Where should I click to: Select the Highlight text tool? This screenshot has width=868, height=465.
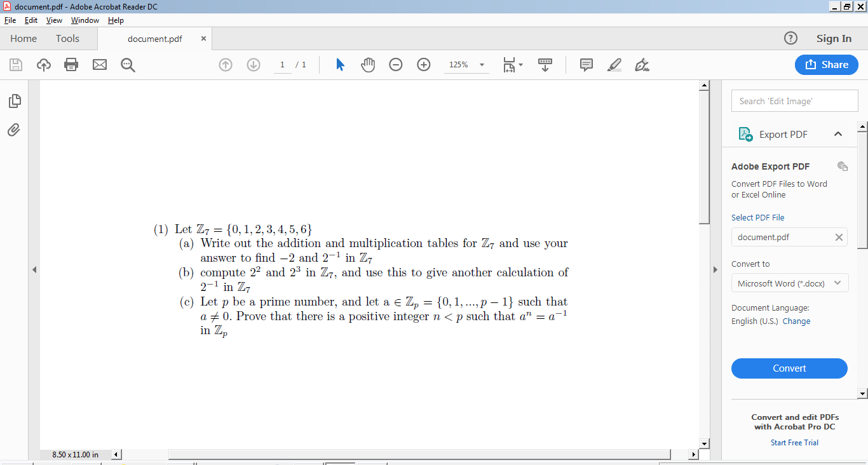tap(614, 64)
